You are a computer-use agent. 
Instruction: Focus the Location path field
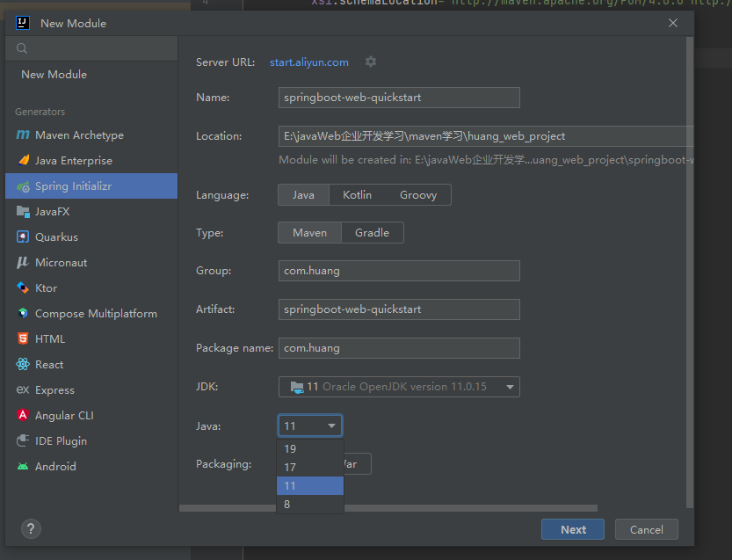(x=486, y=136)
